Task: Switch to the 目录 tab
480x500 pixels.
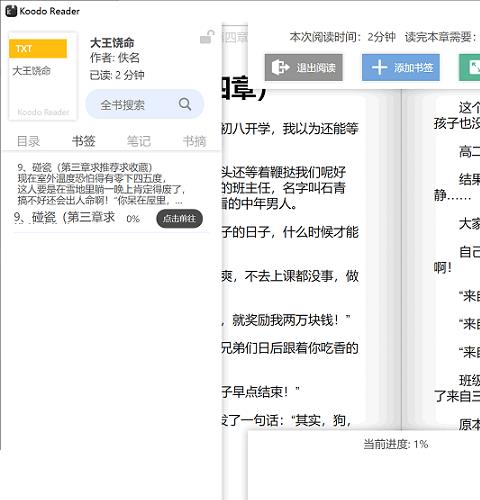Action: pyautogui.click(x=29, y=141)
